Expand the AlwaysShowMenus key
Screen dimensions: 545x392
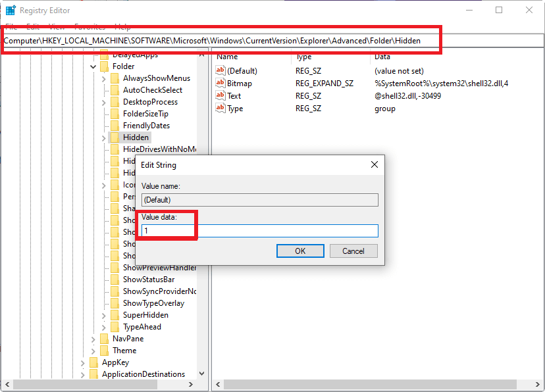103,79
